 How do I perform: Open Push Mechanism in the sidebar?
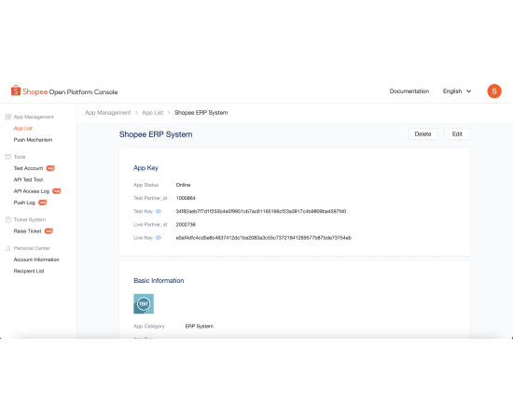click(33, 140)
